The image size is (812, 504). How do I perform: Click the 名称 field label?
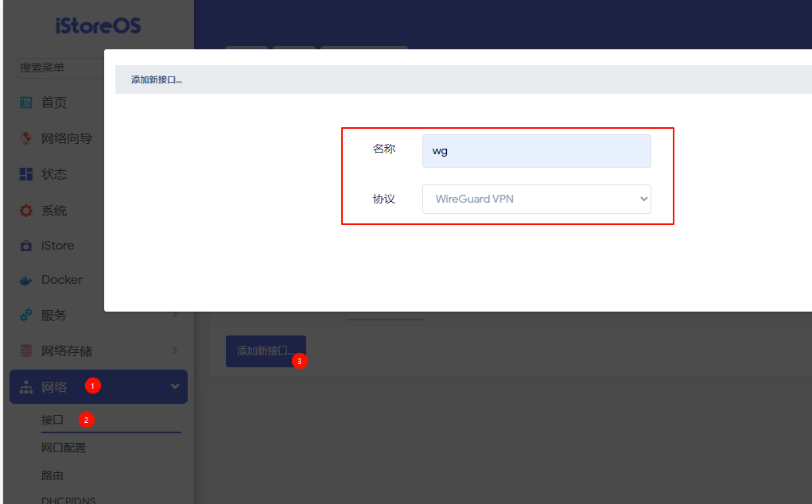384,149
